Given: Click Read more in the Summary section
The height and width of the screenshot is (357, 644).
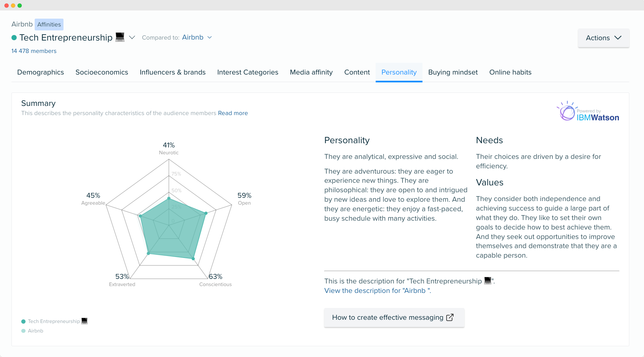Looking at the screenshot, I should 233,113.
